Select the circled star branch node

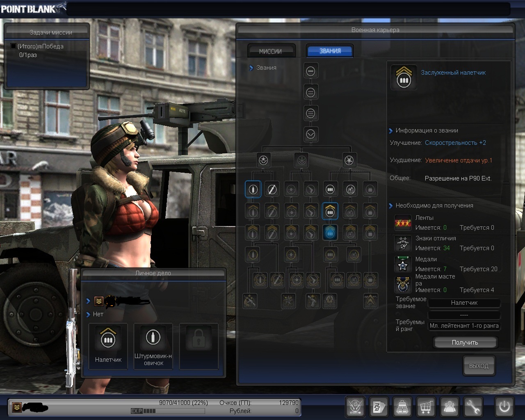[x=263, y=160]
